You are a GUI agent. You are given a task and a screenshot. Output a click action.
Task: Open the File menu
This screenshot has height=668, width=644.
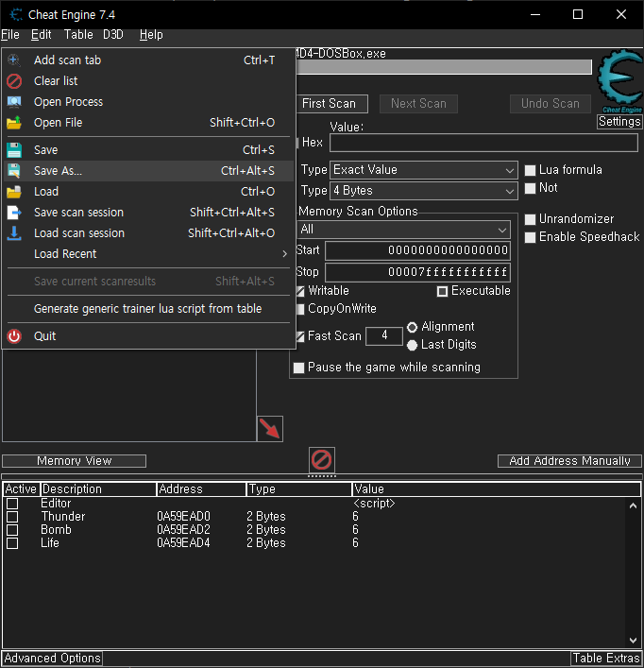point(10,35)
